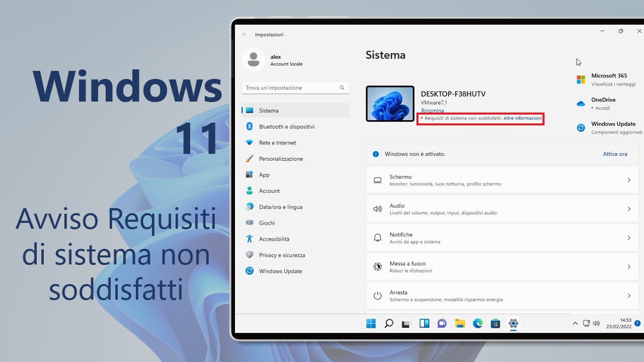Open Giochi settings category
This screenshot has height=362, width=644.
click(295, 223)
